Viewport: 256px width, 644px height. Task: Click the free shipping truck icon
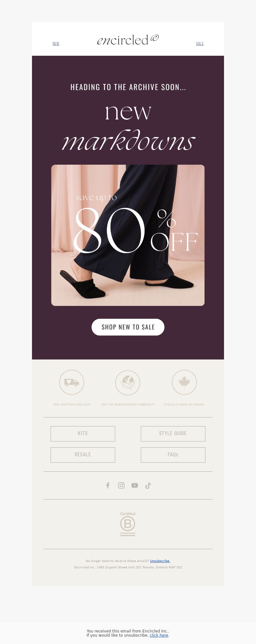[x=72, y=382]
